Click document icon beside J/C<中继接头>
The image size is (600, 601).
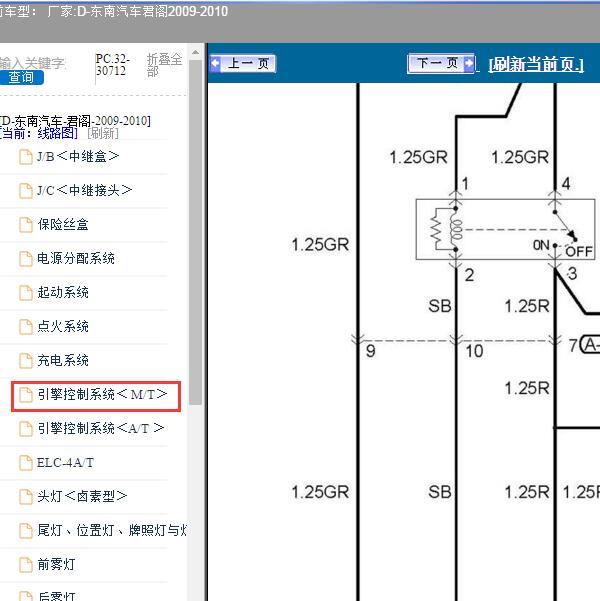tap(26, 191)
